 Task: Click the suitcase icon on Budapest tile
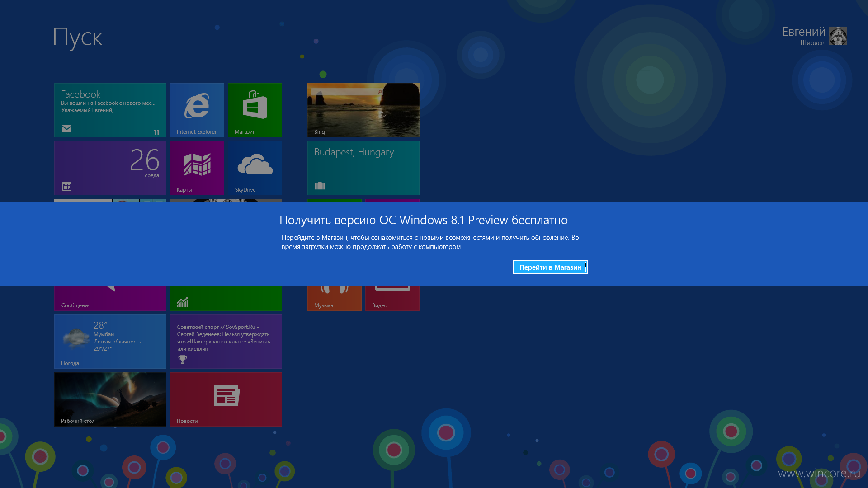(x=320, y=186)
